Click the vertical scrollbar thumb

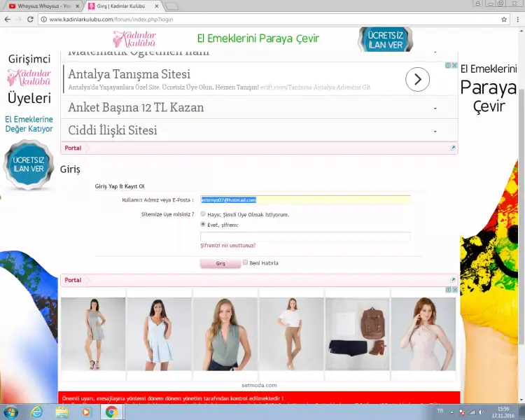[521, 218]
